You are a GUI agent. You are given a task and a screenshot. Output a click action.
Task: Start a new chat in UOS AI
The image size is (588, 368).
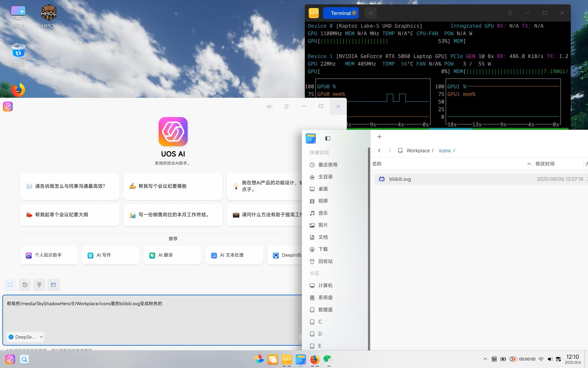10,285
